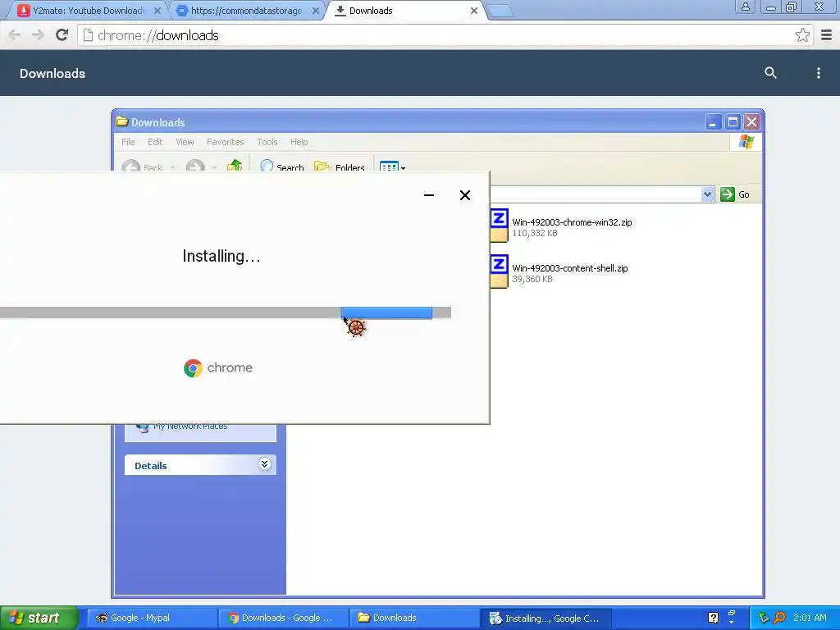840x630 pixels.
Task: Click the chrome://downloads address bar
Action: coord(445,35)
